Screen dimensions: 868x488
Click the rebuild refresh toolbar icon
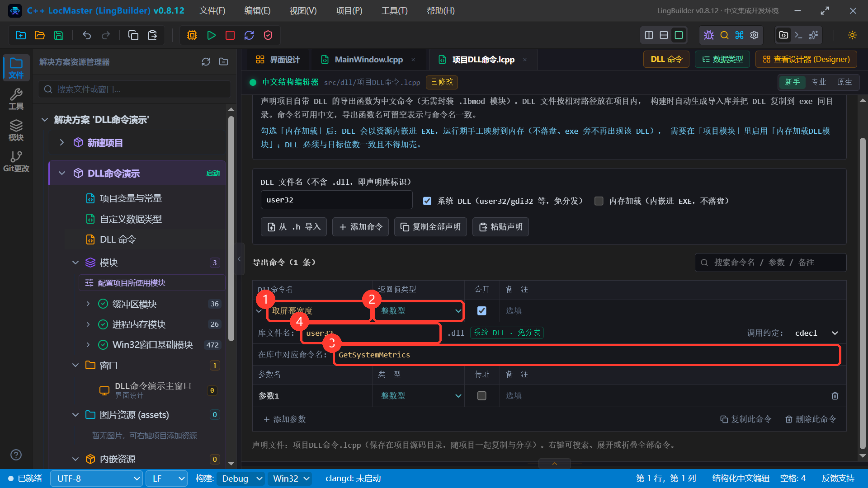coord(249,35)
